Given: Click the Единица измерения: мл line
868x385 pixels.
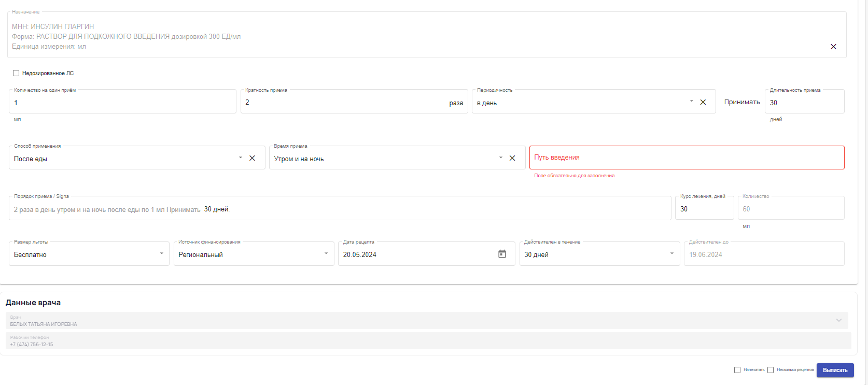Looking at the screenshot, I should coord(49,47).
